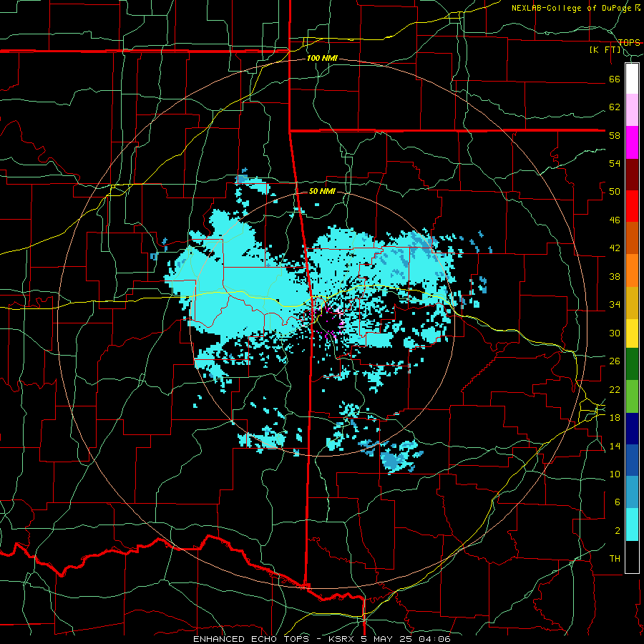Click the '50' legend value
Screen dimensions: 644x644
(615, 192)
